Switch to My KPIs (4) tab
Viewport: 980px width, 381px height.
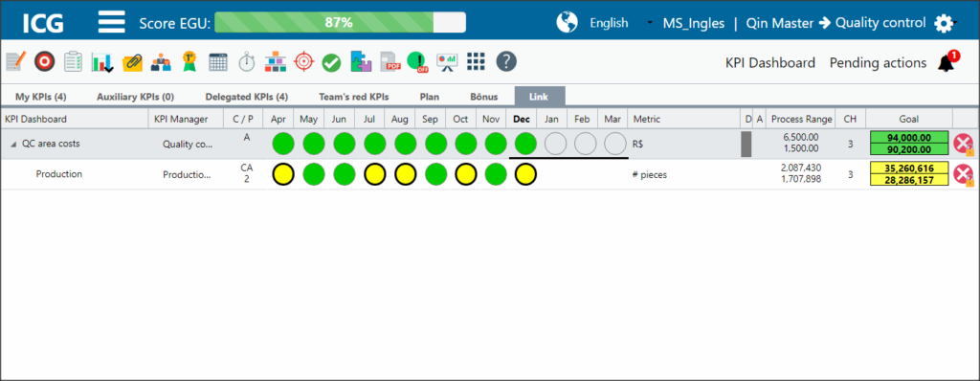41,97
